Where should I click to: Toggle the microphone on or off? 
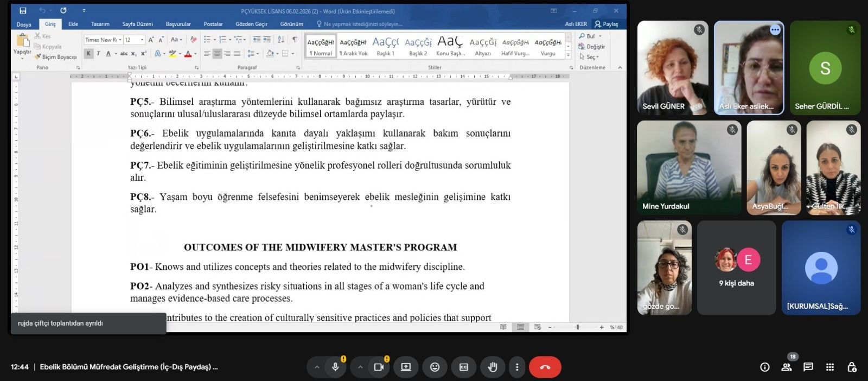335,367
